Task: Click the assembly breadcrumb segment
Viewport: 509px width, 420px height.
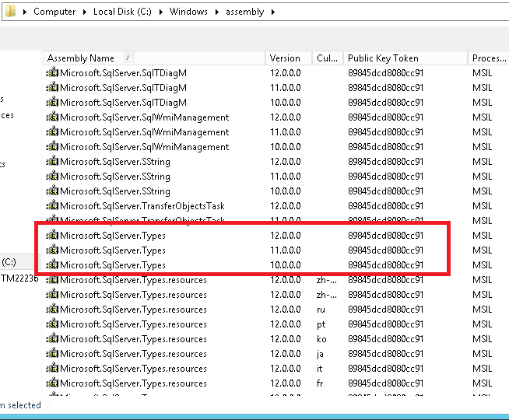Action: tap(244, 12)
